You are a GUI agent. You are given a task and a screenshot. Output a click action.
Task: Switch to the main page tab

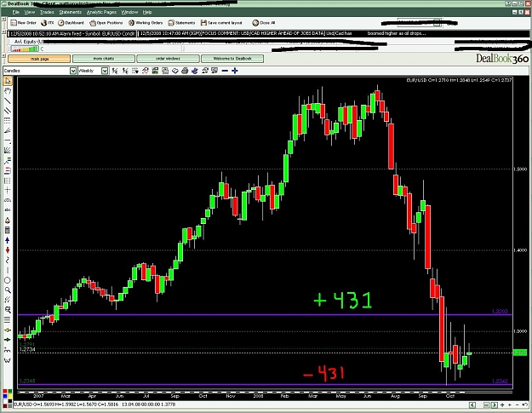[39, 59]
